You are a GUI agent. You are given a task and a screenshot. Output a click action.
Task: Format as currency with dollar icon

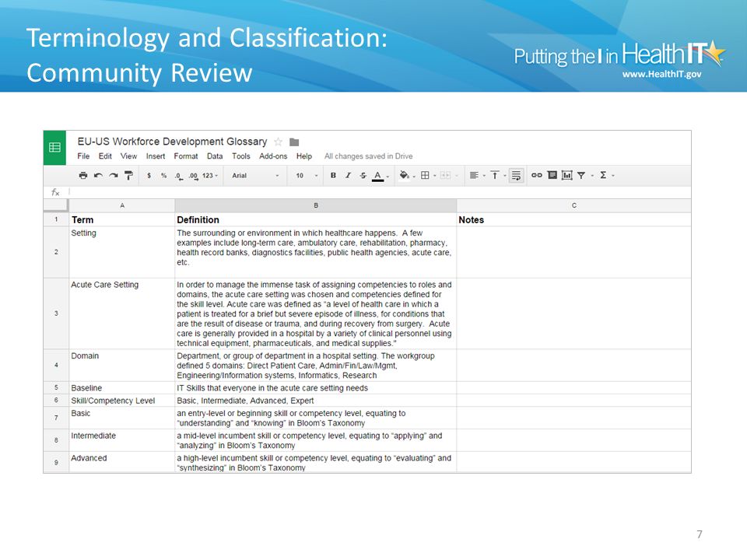(x=149, y=175)
